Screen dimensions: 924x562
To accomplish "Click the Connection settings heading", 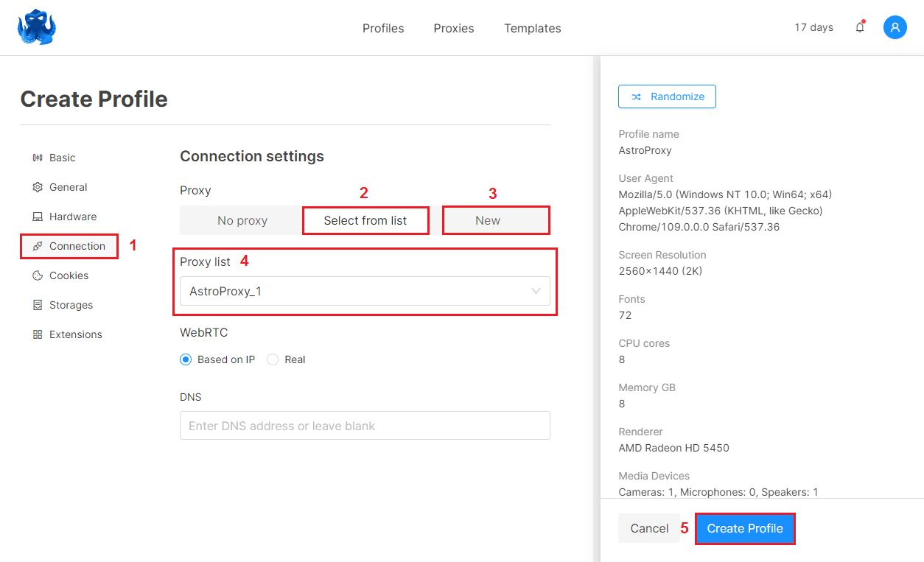I will coord(252,156).
